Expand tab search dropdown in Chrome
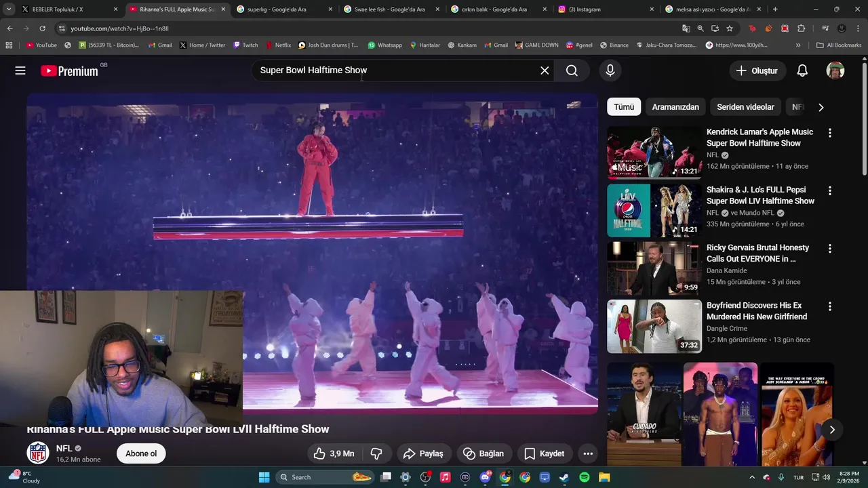This screenshot has width=868, height=488. (x=9, y=9)
